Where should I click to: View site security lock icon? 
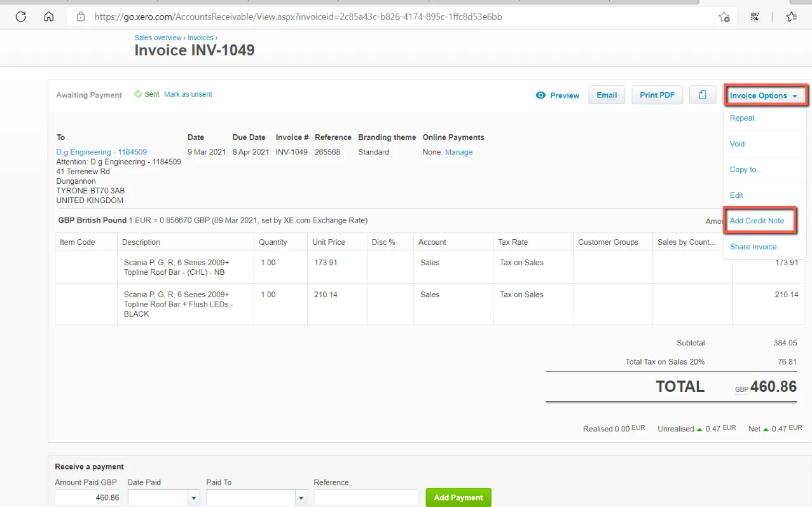[x=80, y=17]
